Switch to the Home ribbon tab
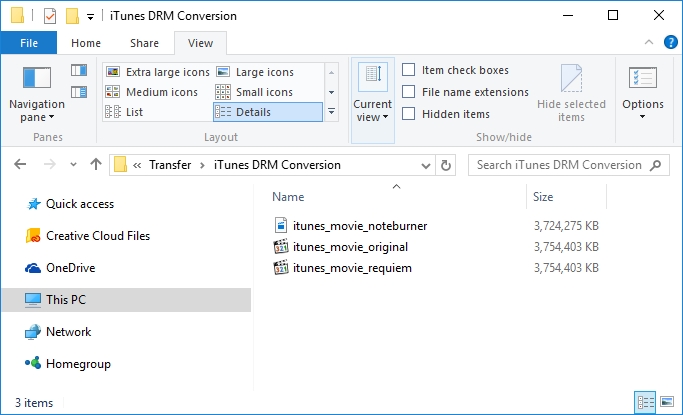The width and height of the screenshot is (683, 415). (x=86, y=43)
